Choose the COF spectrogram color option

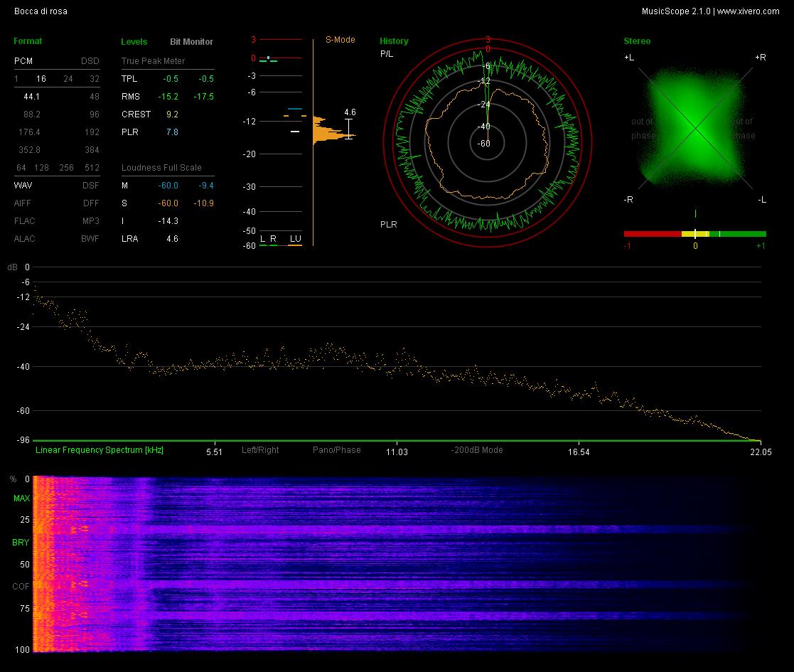tap(21, 587)
